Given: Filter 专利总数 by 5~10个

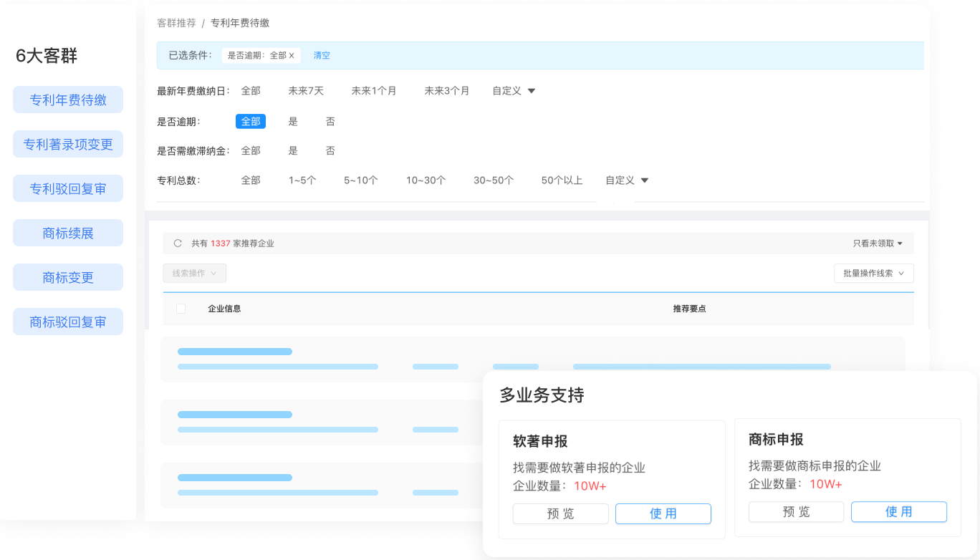Looking at the screenshot, I should (x=361, y=180).
